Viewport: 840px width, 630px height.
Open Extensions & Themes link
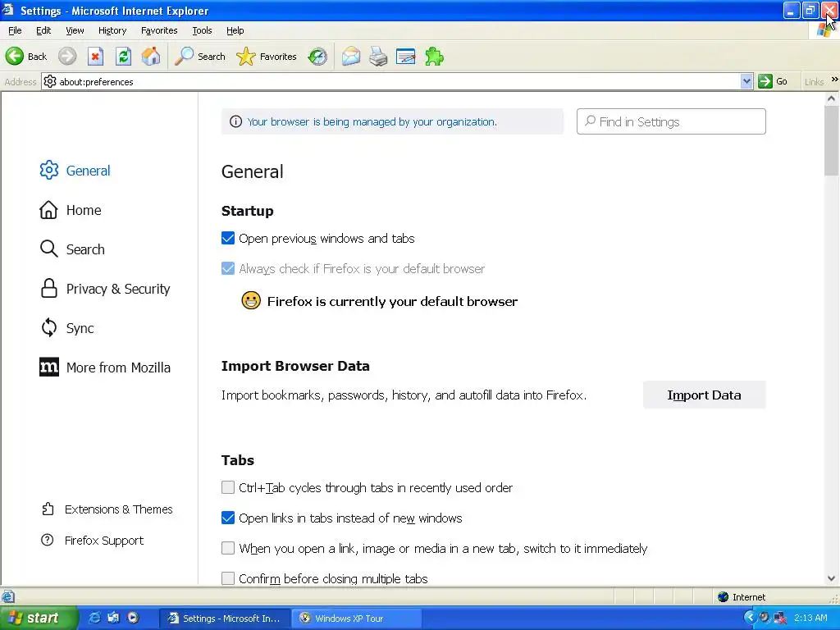pyautogui.click(x=107, y=509)
